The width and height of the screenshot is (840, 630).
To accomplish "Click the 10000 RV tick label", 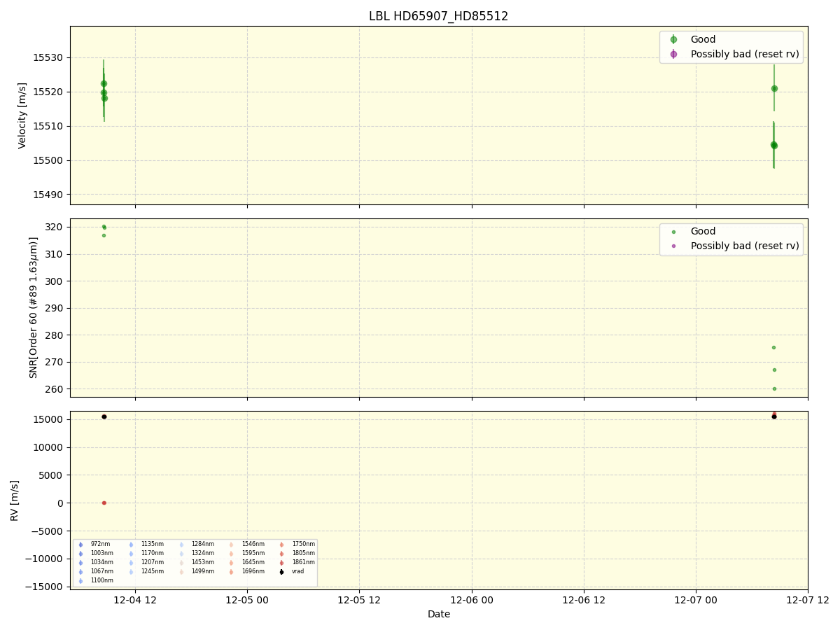I will pos(48,447).
